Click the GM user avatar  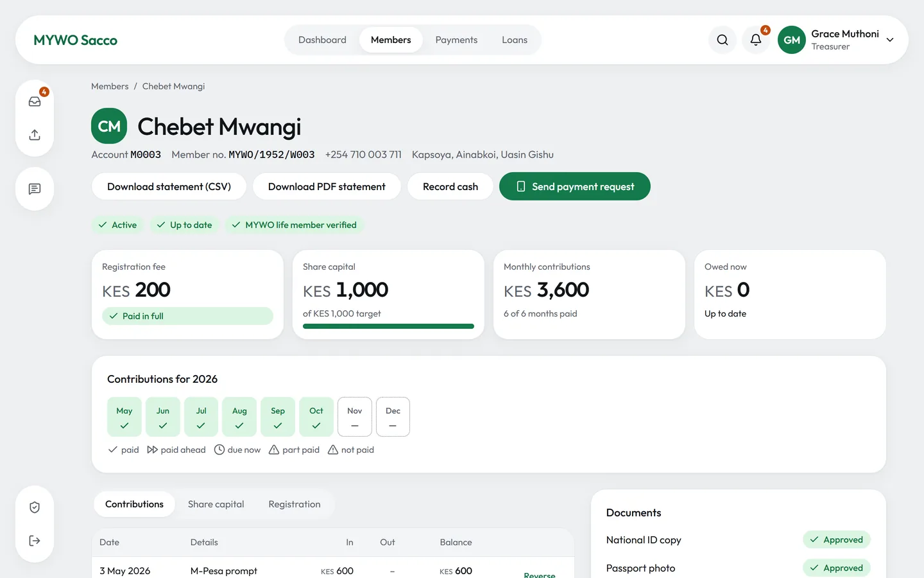[x=792, y=40]
